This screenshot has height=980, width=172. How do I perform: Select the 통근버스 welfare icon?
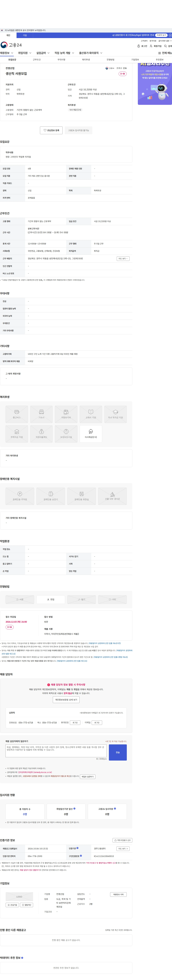coord(17,414)
